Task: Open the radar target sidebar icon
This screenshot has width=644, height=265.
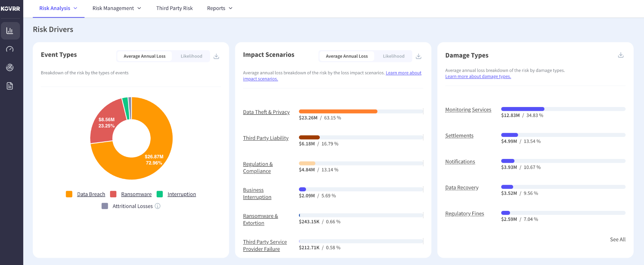Action: [10, 67]
